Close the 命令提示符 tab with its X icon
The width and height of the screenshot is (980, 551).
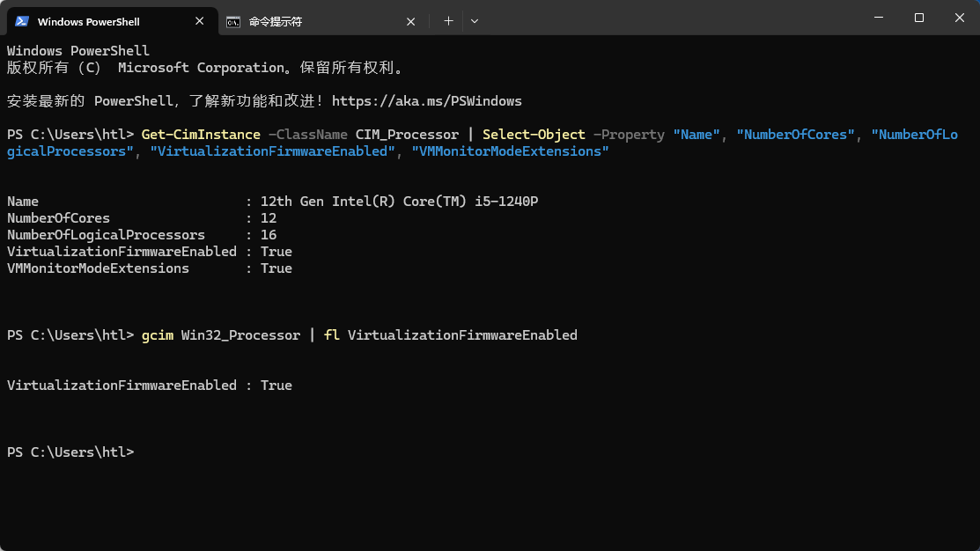point(410,20)
